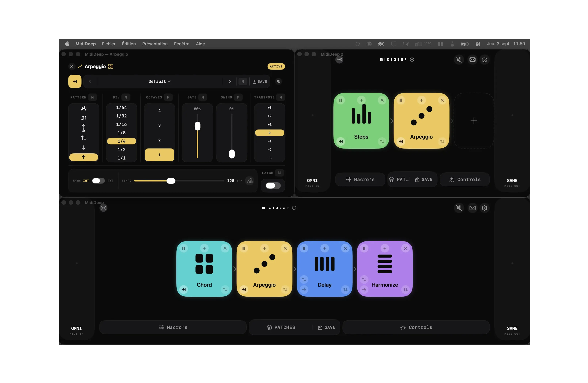
Task: Toggle the M button next to LATCH
Action: pos(279,173)
